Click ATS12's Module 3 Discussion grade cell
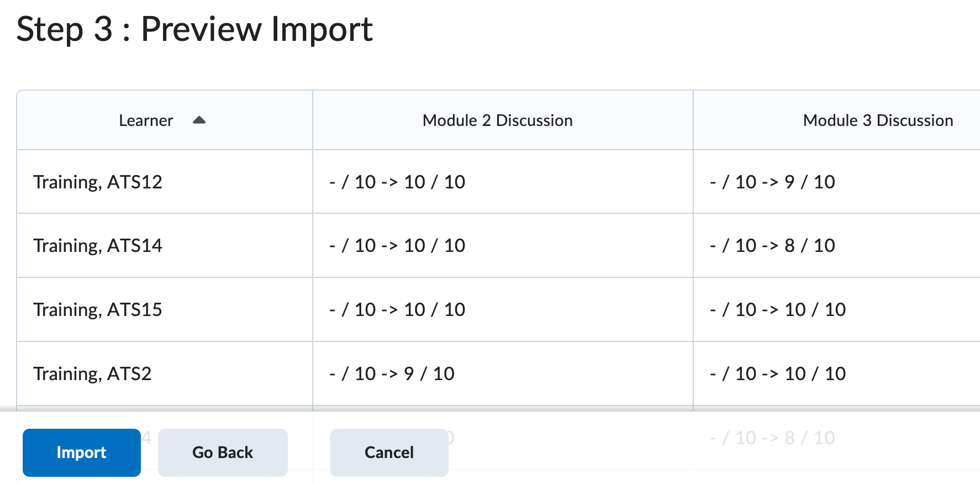Screen dimensions: 980x484 pyautogui.click(x=772, y=181)
